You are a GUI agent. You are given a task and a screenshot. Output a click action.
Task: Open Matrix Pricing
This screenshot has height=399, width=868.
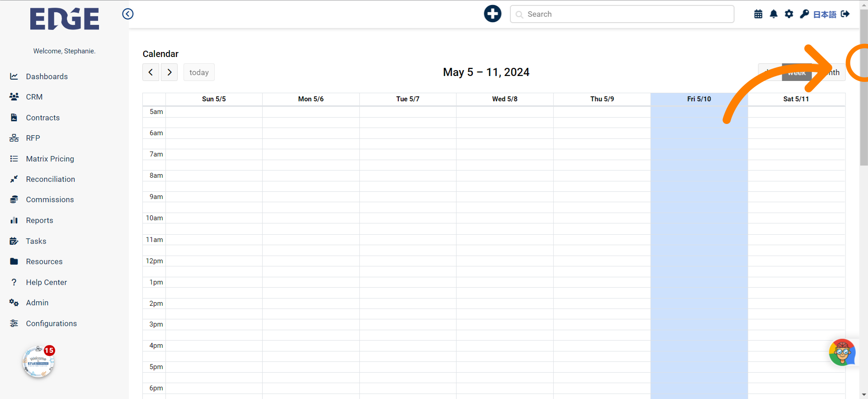pos(50,159)
